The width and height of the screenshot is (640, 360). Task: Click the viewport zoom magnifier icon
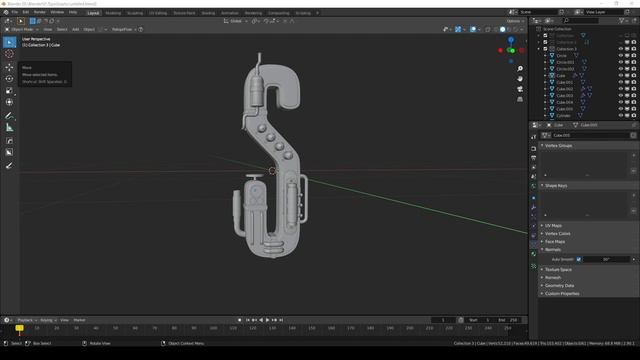pyautogui.click(x=520, y=69)
